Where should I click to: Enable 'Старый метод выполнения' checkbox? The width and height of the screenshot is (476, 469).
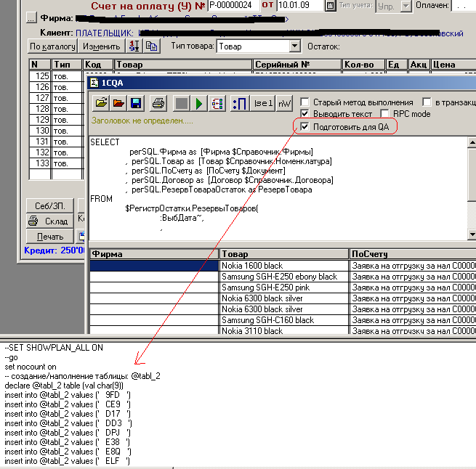pyautogui.click(x=305, y=102)
